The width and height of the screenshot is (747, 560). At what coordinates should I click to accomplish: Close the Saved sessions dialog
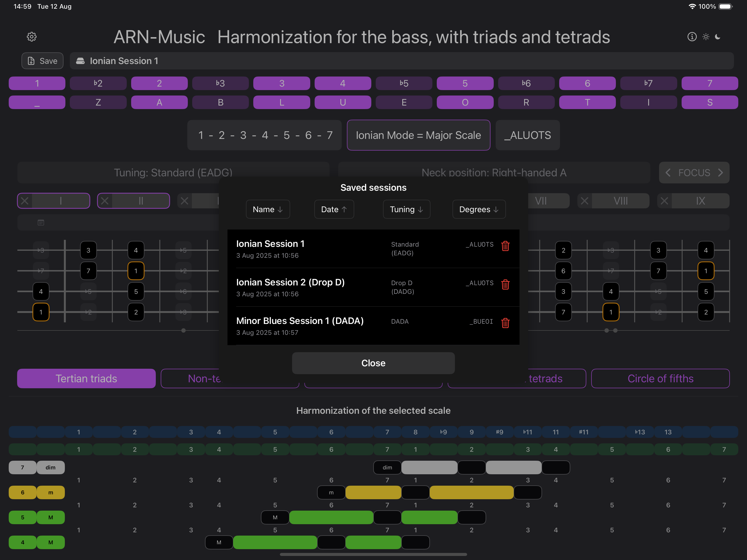[373, 363]
